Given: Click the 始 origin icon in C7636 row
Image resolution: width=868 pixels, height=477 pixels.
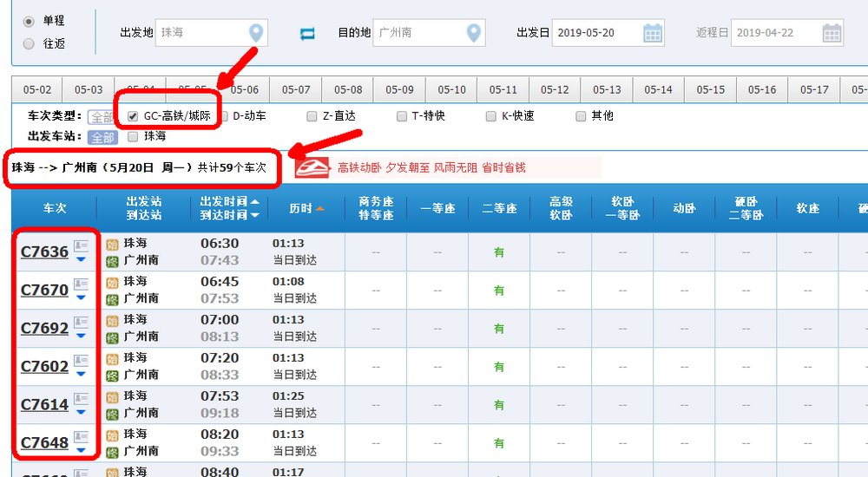Looking at the screenshot, I should click(112, 245).
